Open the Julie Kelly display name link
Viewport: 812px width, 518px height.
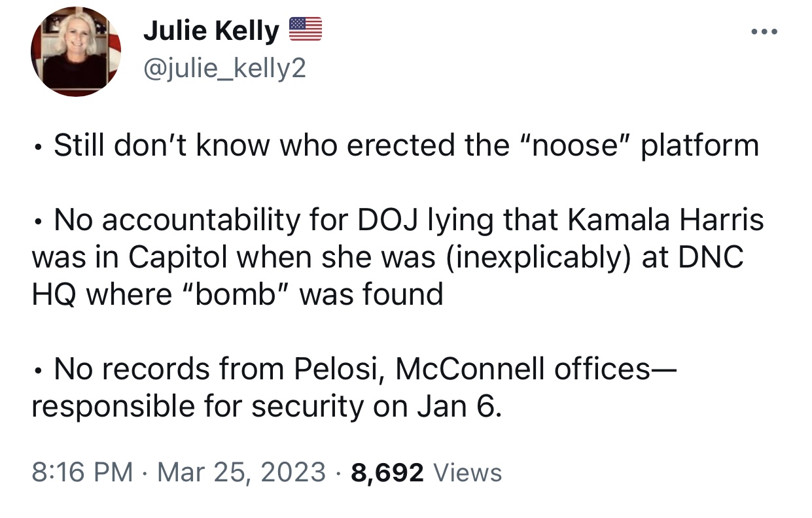click(x=211, y=31)
